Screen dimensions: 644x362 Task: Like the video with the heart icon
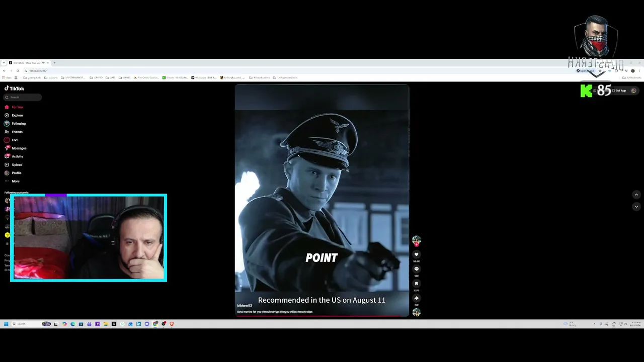tap(416, 255)
